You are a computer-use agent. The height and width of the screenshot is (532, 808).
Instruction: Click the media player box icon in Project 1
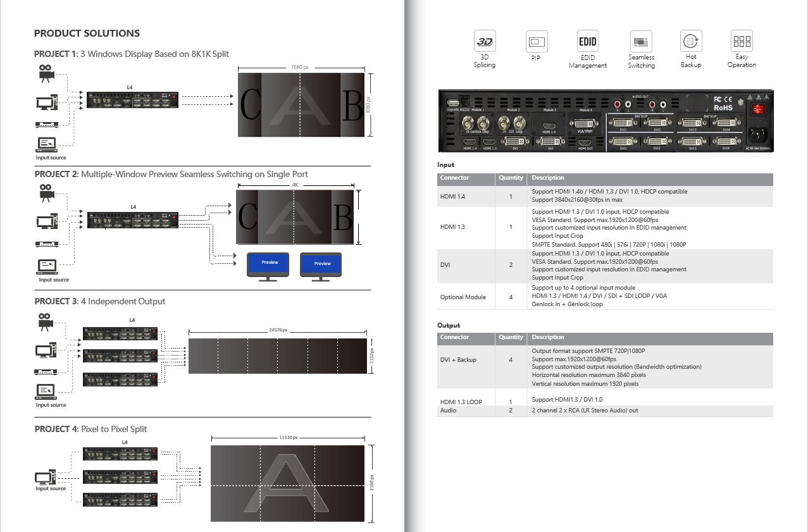[x=47, y=125]
